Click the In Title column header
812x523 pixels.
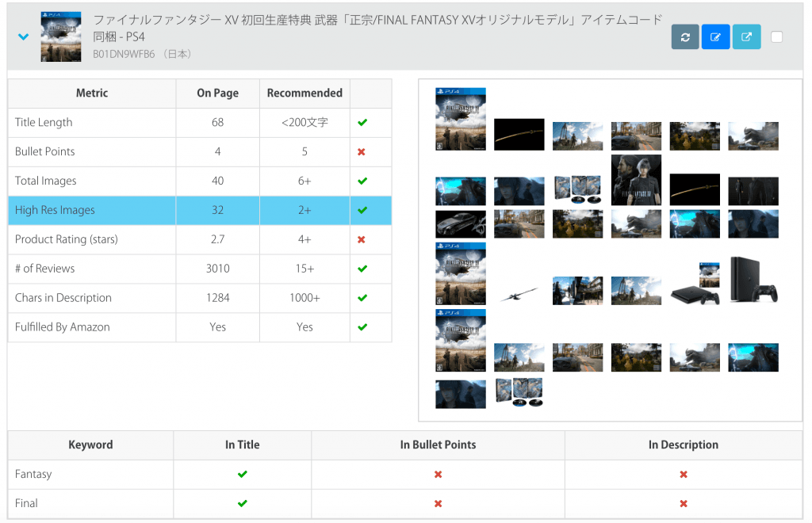(x=243, y=445)
